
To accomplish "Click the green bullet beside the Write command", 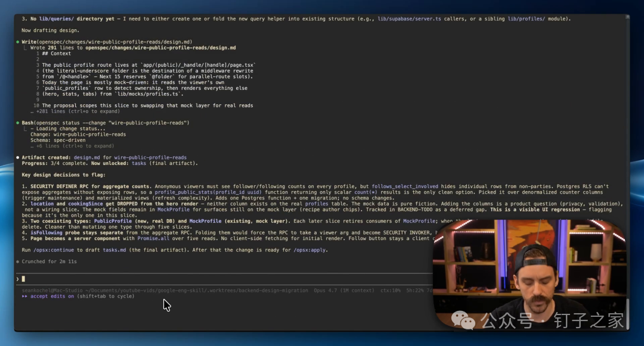I will pos(18,42).
